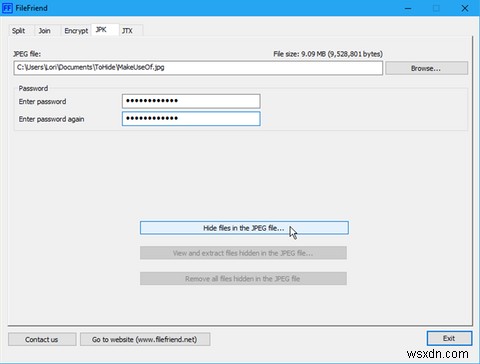This screenshot has height=364, width=480.
Task: Open the Join tab
Action: coord(44,31)
